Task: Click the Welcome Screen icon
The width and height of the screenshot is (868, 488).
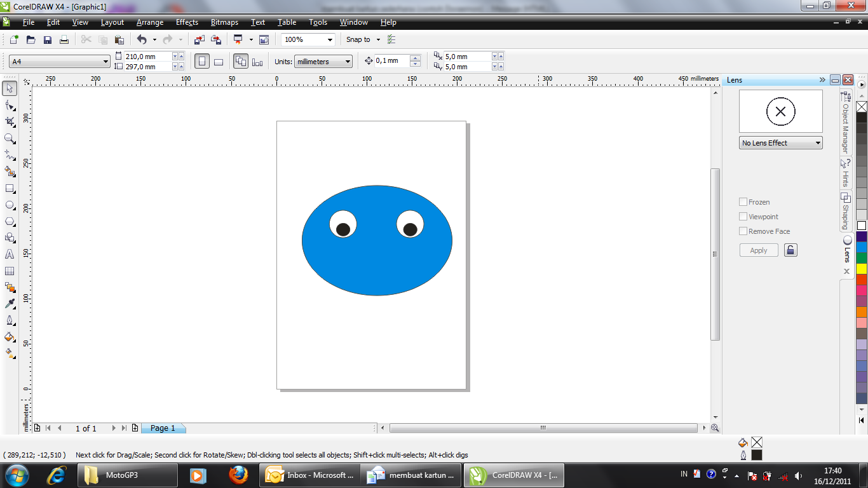Action: point(264,39)
